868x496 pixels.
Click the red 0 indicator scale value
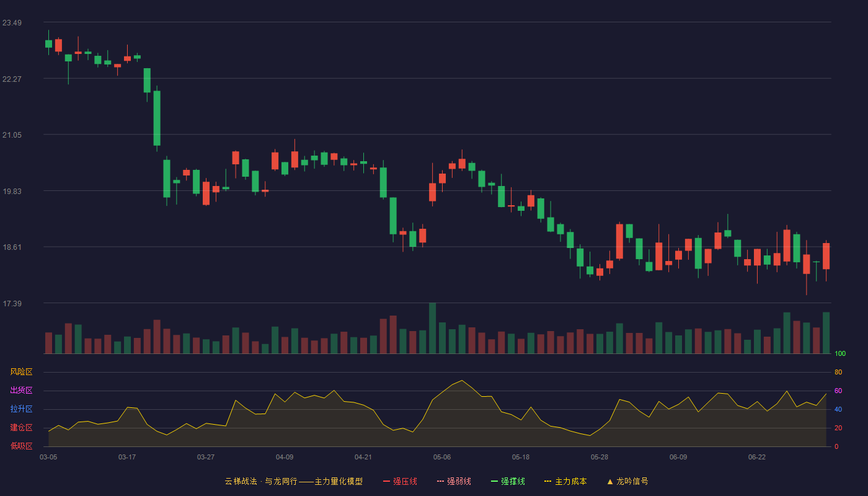[x=836, y=446]
